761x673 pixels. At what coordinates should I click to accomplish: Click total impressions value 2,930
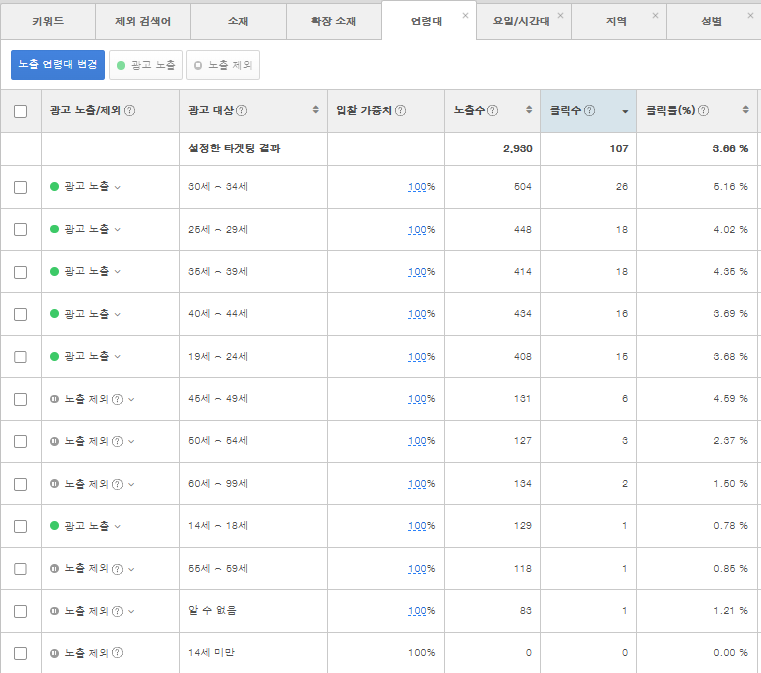tap(517, 148)
